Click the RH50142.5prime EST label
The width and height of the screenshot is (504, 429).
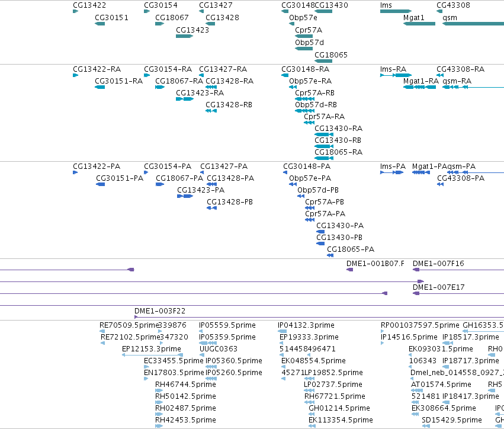(x=185, y=396)
